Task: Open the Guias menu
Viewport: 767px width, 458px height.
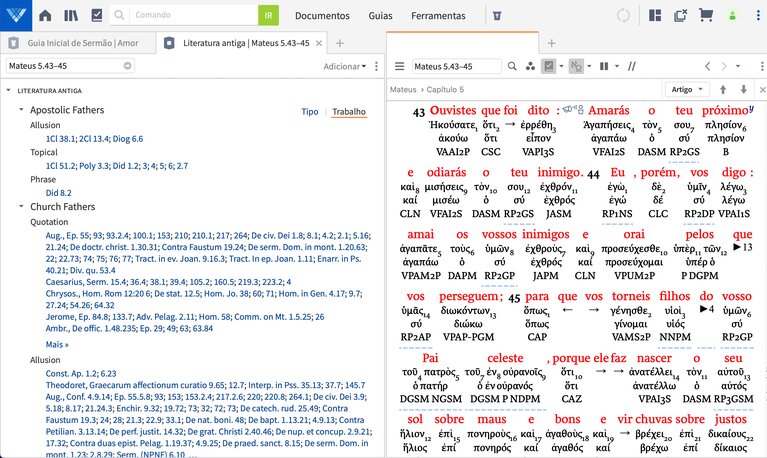Action: (380, 16)
